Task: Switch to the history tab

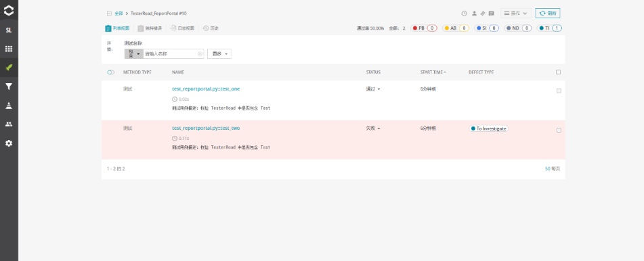Action: click(x=211, y=28)
